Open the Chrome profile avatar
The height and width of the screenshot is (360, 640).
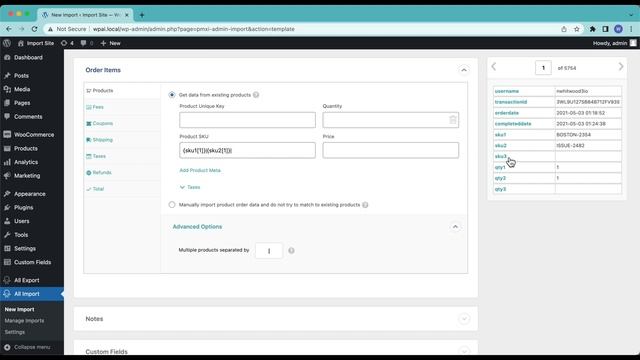[x=618, y=29]
